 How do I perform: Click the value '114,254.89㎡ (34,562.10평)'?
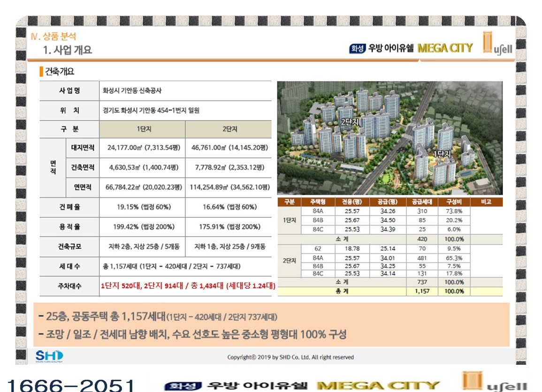coord(229,187)
